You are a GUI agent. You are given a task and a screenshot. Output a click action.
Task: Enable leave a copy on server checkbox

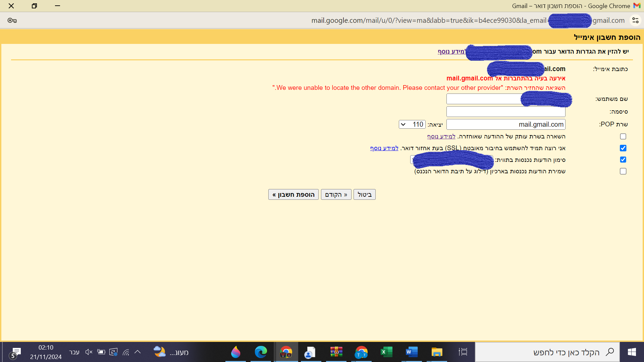pos(623,136)
